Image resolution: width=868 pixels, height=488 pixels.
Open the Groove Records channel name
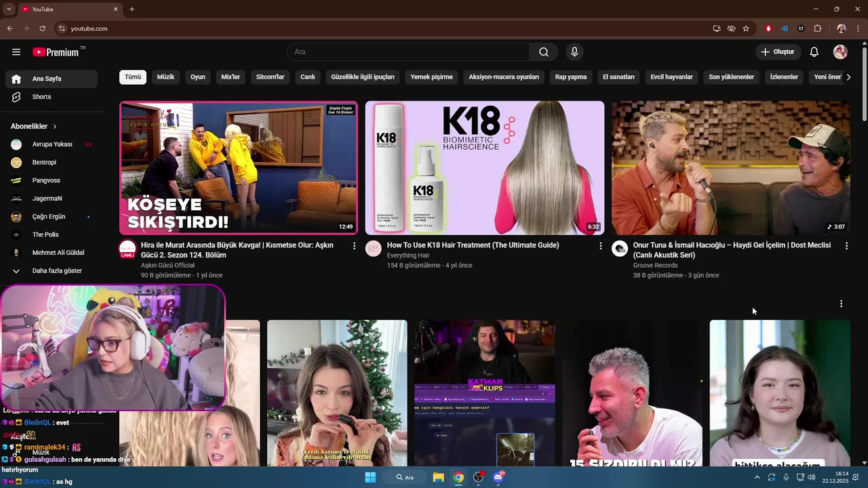click(x=656, y=266)
